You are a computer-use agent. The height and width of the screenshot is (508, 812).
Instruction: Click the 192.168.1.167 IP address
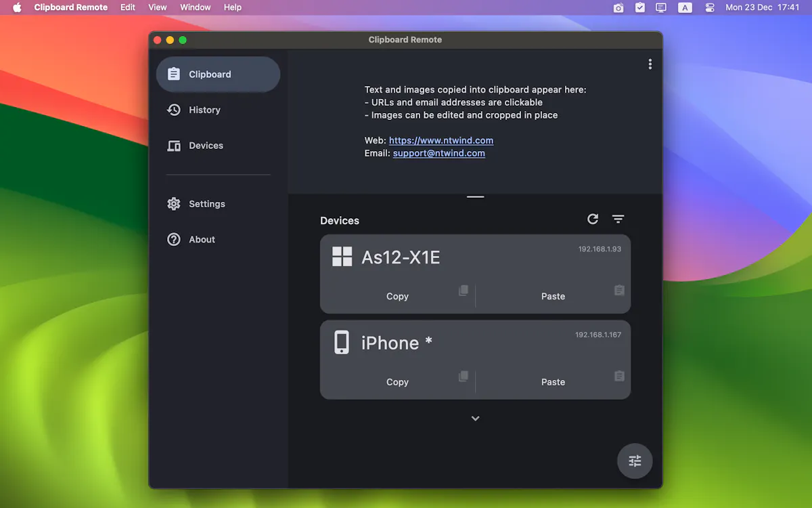coord(598,335)
